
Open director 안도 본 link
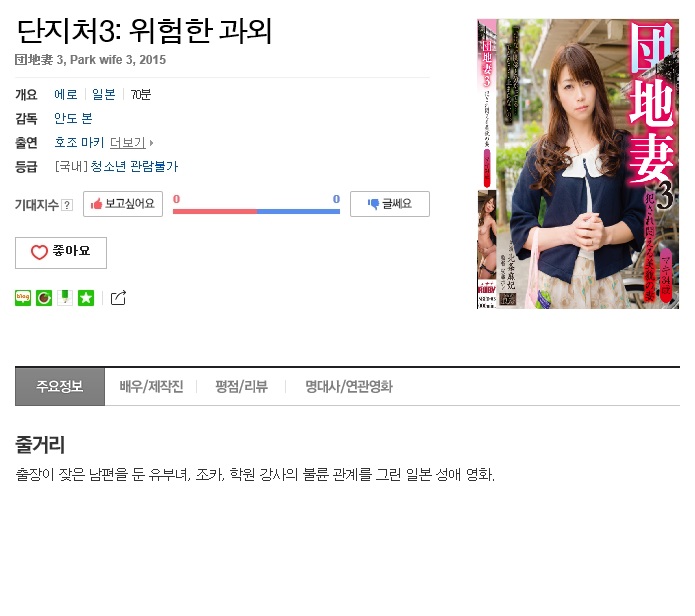73,118
